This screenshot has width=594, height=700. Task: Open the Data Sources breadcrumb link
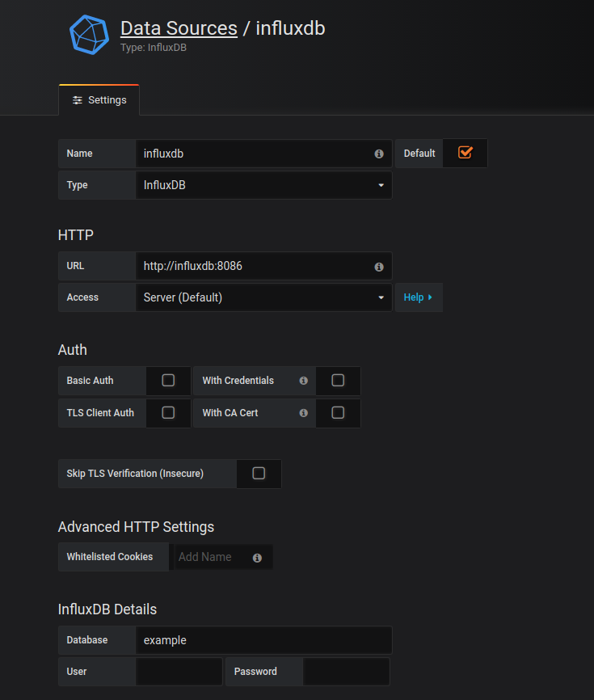[179, 28]
